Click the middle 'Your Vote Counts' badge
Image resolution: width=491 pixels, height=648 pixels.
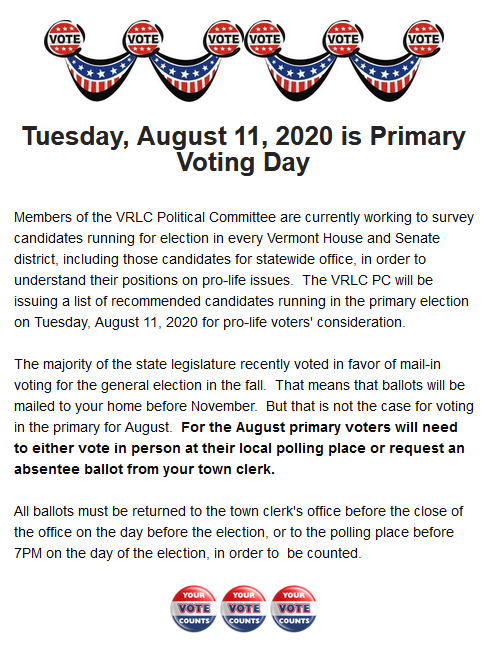point(244,608)
